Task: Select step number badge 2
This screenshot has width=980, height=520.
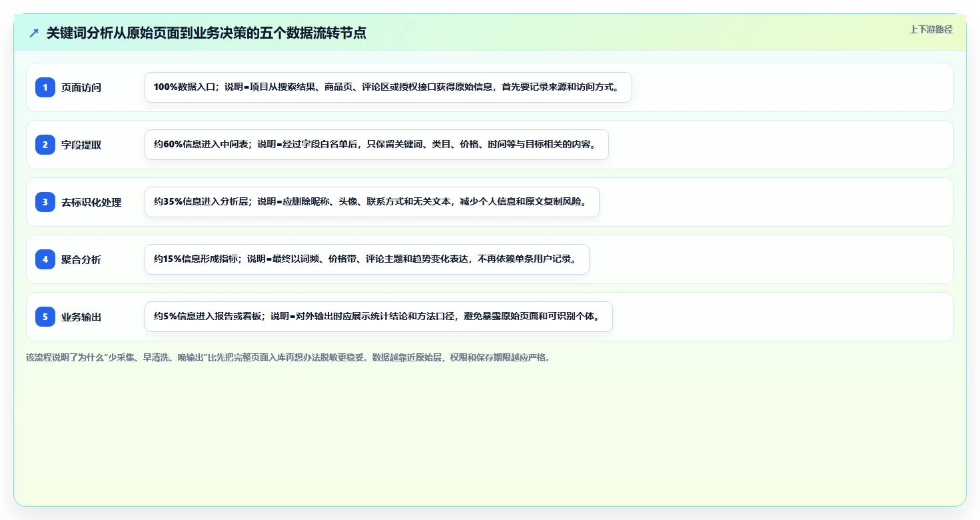Action: (x=45, y=145)
